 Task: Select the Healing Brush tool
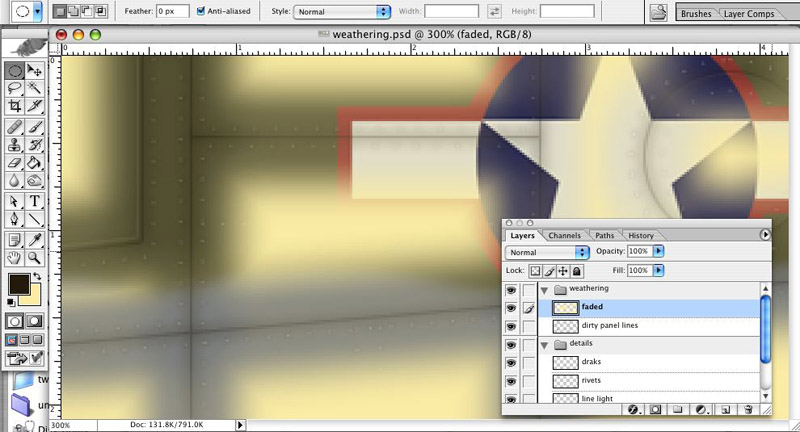click(15, 126)
